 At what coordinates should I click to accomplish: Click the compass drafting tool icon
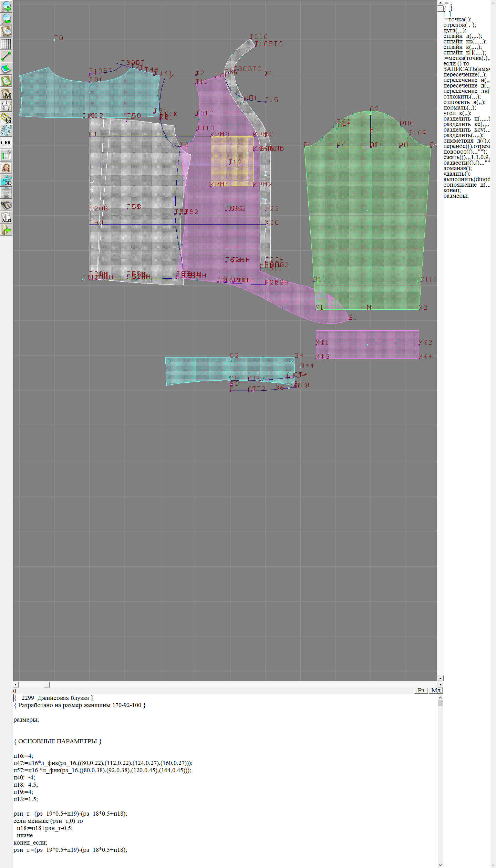6,105
